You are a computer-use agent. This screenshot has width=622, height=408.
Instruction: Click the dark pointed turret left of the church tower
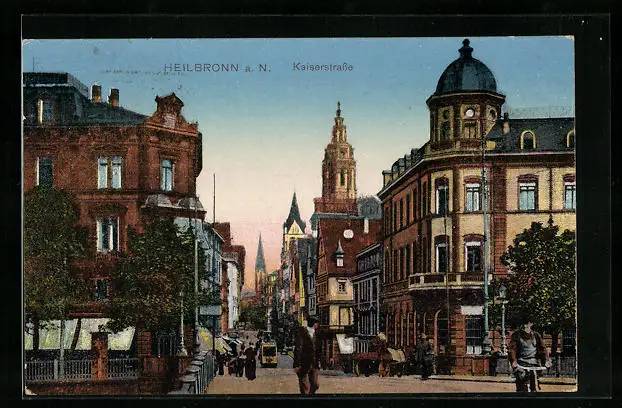(x=294, y=215)
